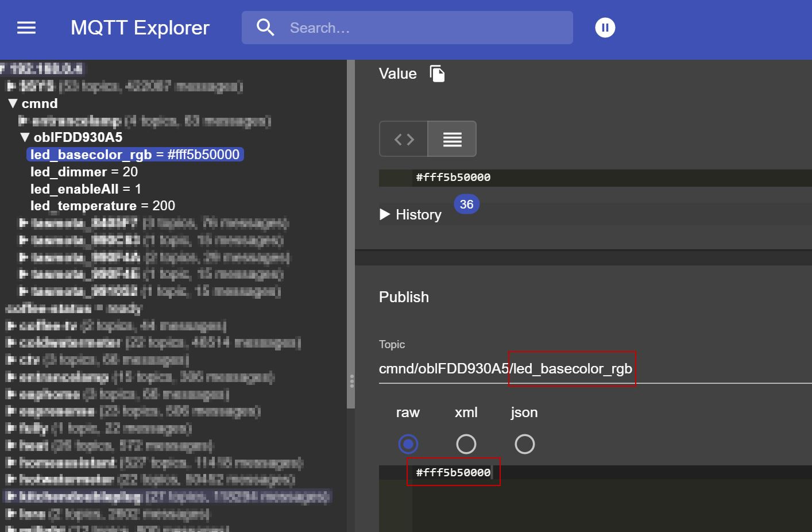Click the search magnifier icon
Viewport: 812px width, 532px height.
point(265,28)
